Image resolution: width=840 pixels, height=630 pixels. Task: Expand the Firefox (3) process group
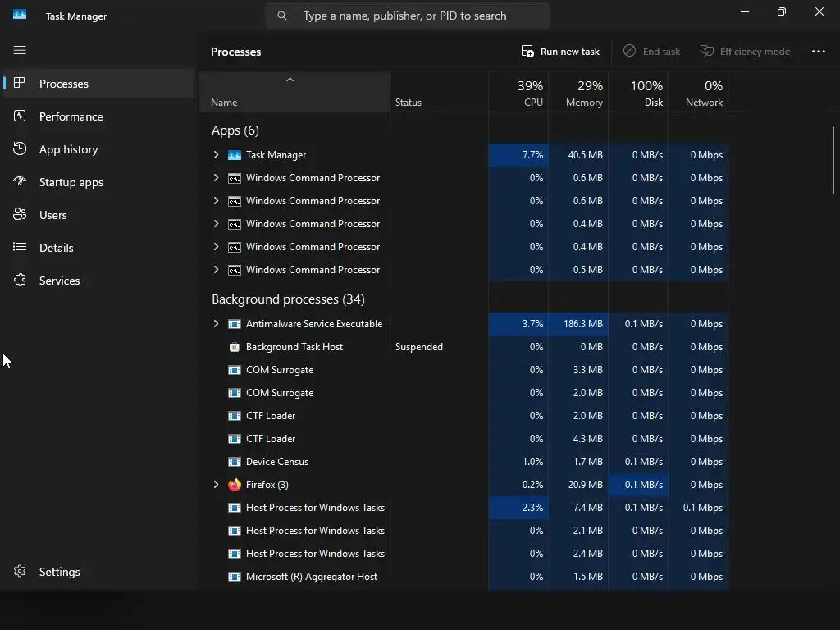point(216,485)
